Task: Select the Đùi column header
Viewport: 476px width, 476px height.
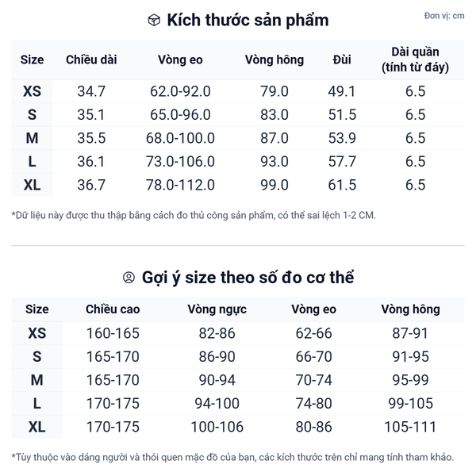Action: (342, 59)
